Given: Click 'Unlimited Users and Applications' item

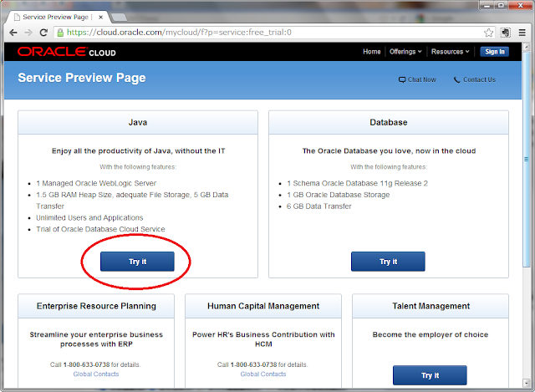Looking at the screenshot, I should 89,217.
